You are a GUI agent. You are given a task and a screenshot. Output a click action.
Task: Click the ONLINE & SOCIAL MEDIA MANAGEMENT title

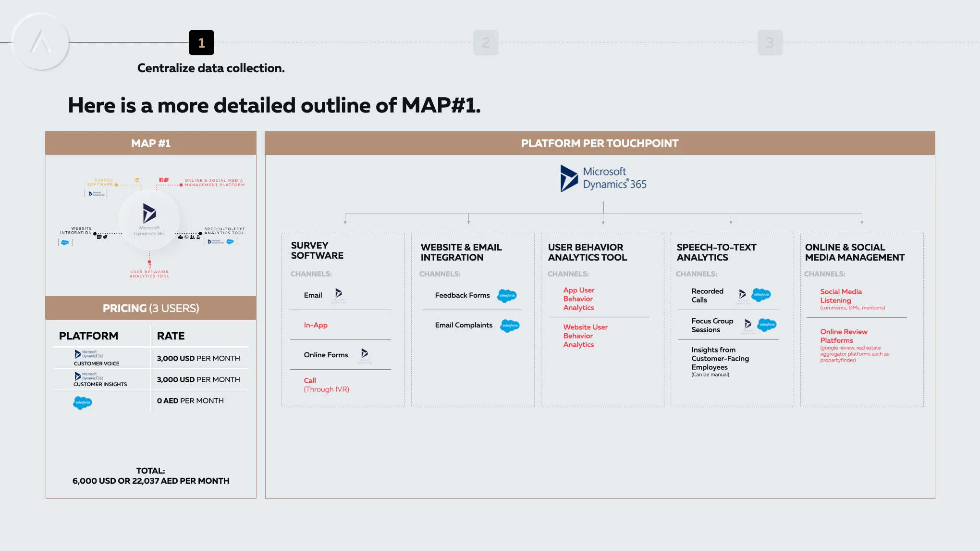pyautogui.click(x=855, y=252)
